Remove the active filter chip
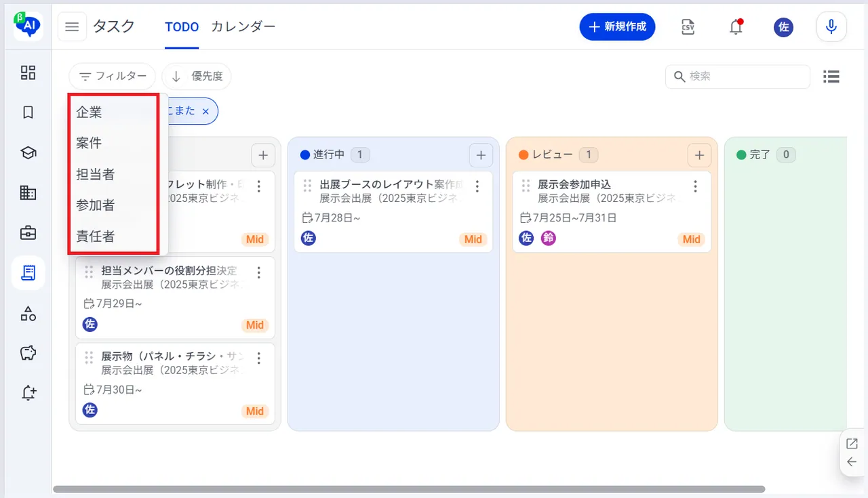This screenshot has height=498, width=868. tap(205, 111)
